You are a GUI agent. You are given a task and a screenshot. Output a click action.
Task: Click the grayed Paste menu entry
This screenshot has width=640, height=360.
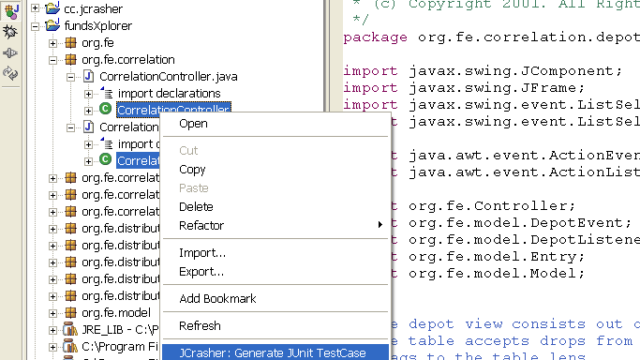[x=275, y=188]
